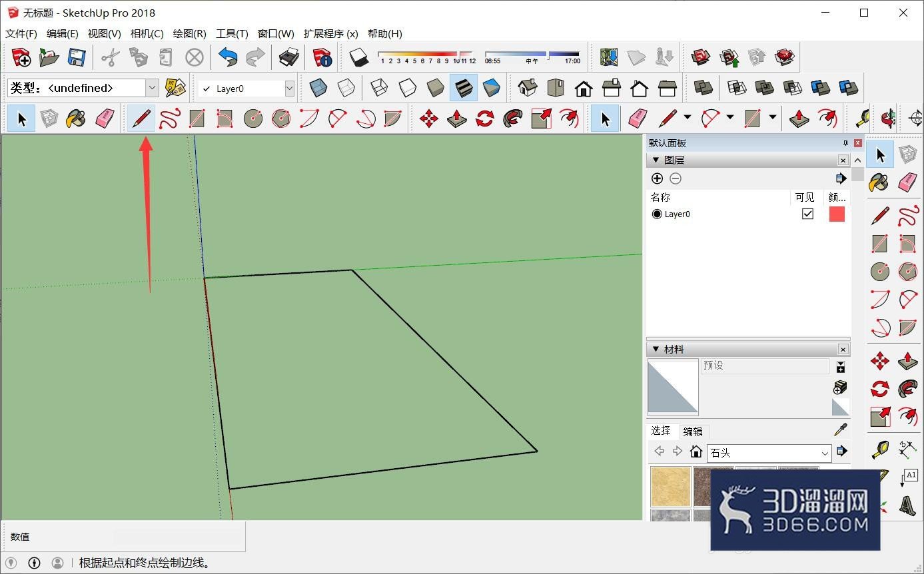Select the Layer0 active radio button
This screenshot has width=924, height=574.
point(657,214)
